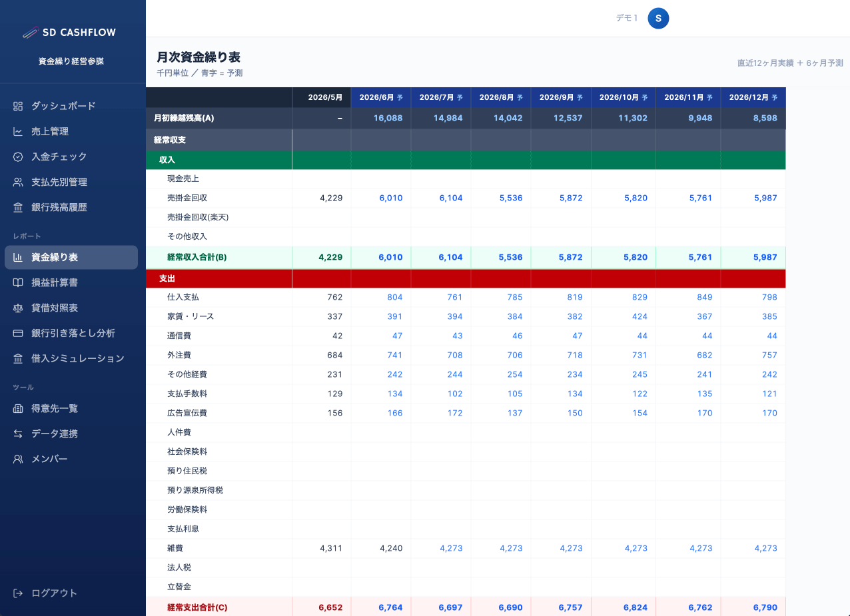Click the 8,598 opening balance cell
Screen dimensions: 850x616
point(753,118)
